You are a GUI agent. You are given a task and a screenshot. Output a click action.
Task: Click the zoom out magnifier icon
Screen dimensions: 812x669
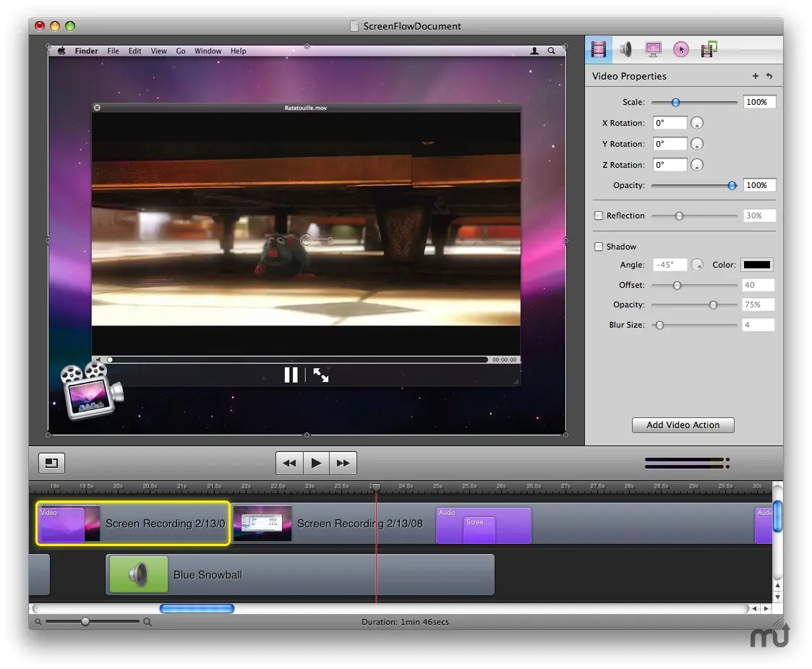click(x=38, y=622)
